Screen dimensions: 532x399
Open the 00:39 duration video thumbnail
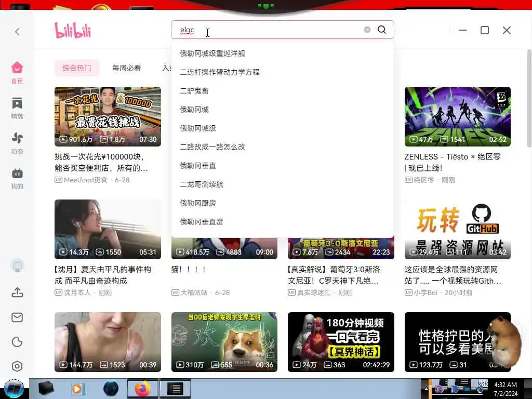tap(108, 342)
